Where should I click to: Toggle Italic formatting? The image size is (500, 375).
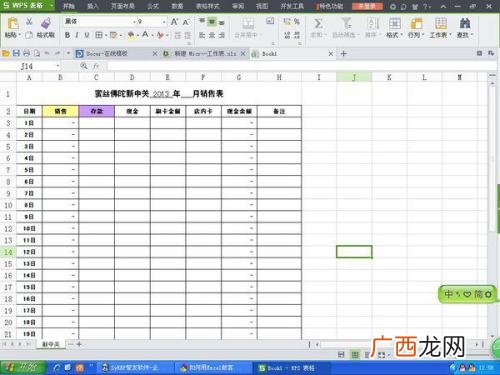pos(77,35)
